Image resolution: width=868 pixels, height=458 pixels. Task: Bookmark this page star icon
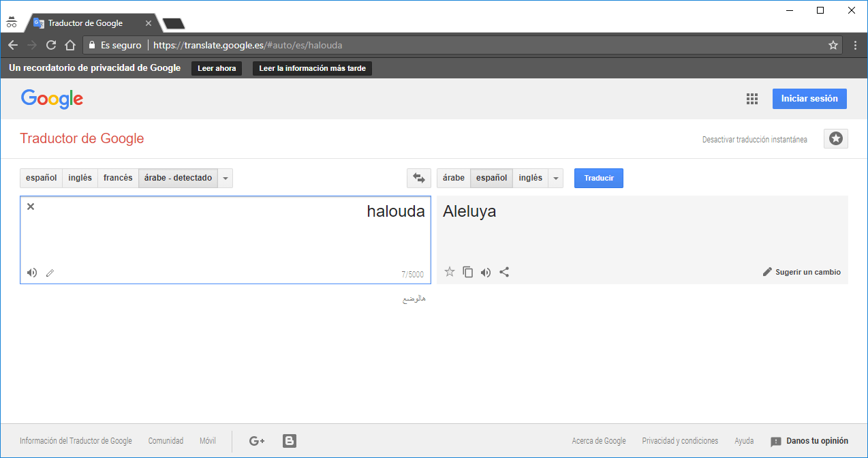coord(833,45)
